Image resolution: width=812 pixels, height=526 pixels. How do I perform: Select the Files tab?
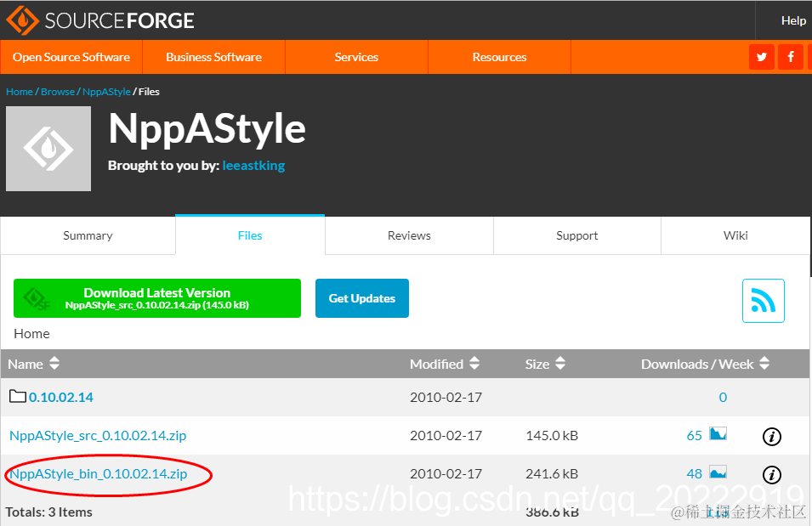(x=250, y=235)
